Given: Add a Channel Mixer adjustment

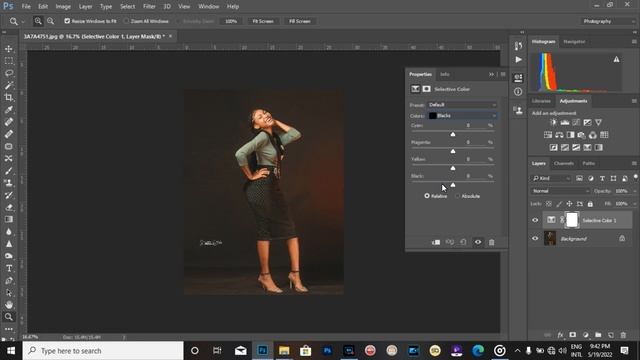Looking at the screenshot, I should pyautogui.click(x=593, y=135).
